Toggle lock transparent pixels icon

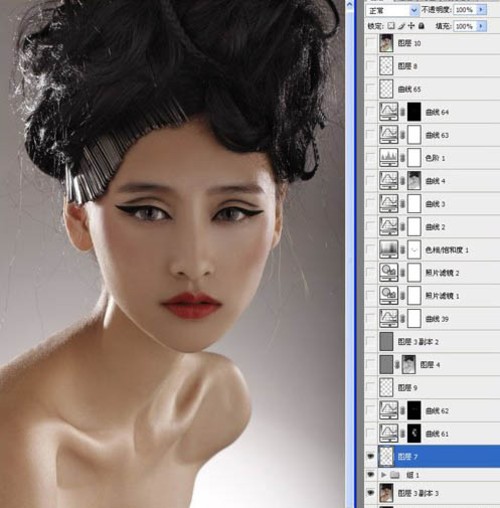point(392,26)
